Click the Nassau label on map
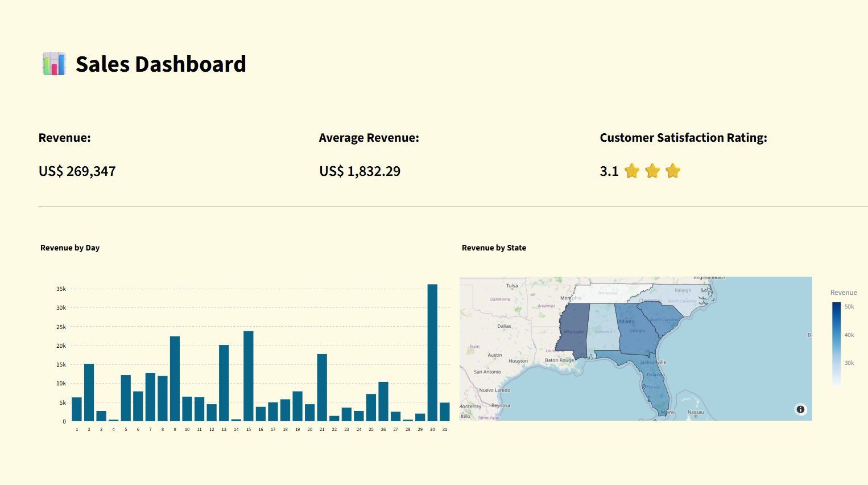The height and width of the screenshot is (485, 868). [696, 412]
